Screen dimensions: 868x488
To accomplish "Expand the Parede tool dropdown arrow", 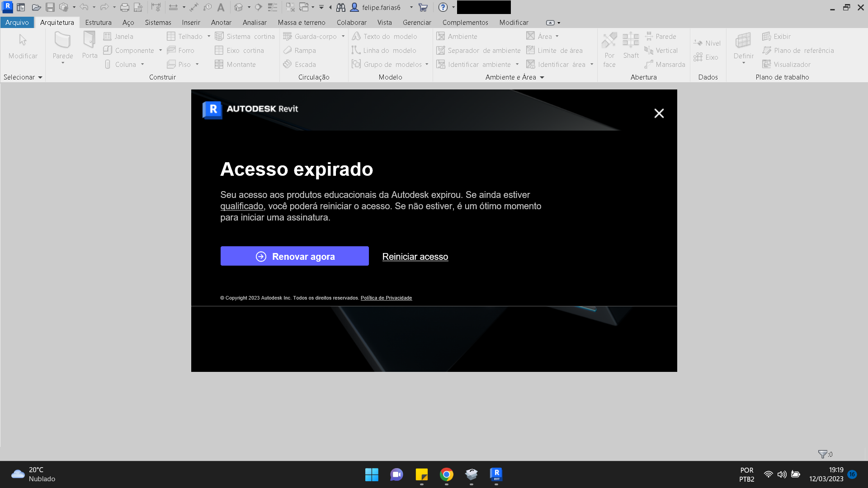I will [63, 63].
